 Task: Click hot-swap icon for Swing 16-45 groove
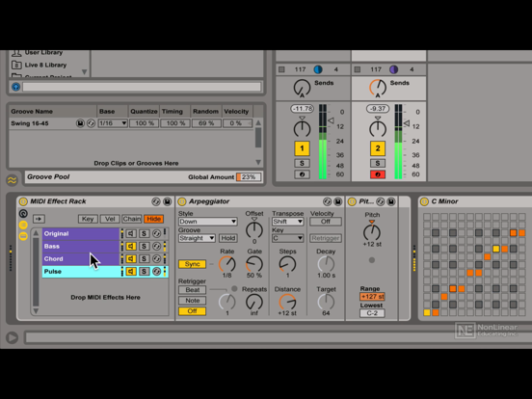pyautogui.click(x=91, y=123)
